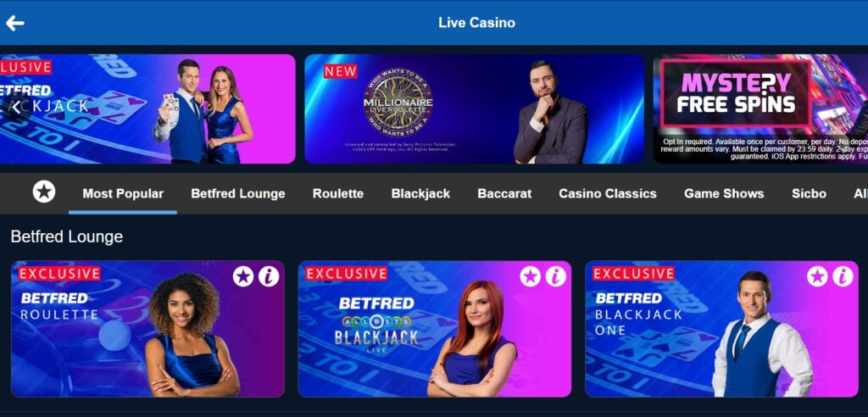Switch to the Betfred Lounge tab
Image resolution: width=868 pixels, height=417 pixels.
(238, 194)
